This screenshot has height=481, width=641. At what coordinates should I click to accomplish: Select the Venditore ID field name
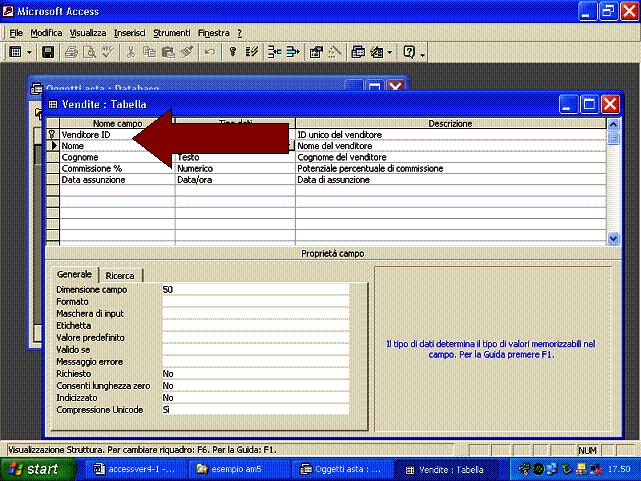(86, 134)
